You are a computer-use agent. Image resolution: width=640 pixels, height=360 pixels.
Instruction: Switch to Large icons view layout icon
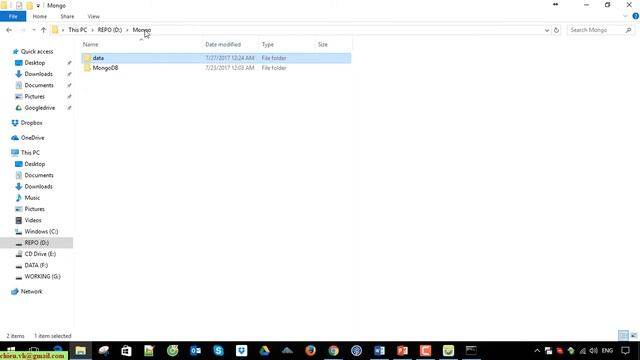click(x=633, y=336)
